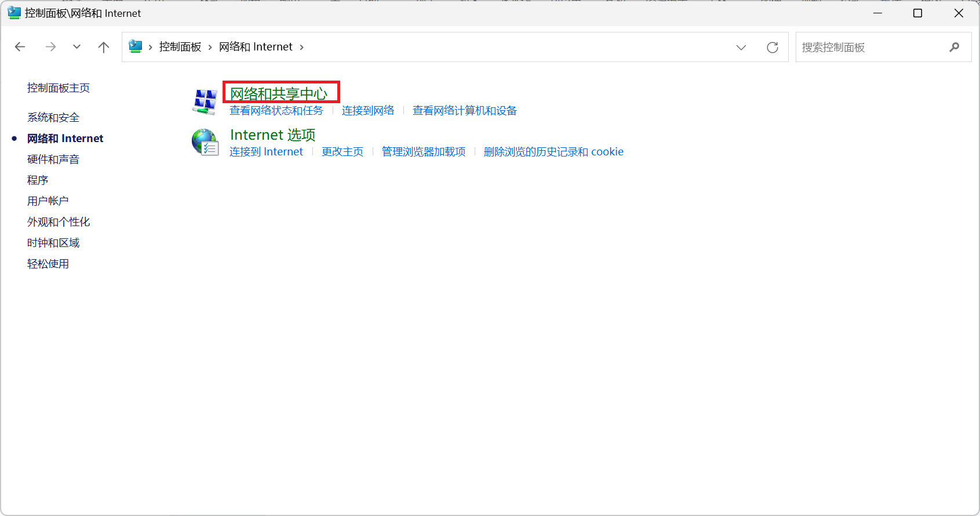Select 网络和 Internet in sidebar
The image size is (980, 516).
pyautogui.click(x=65, y=139)
